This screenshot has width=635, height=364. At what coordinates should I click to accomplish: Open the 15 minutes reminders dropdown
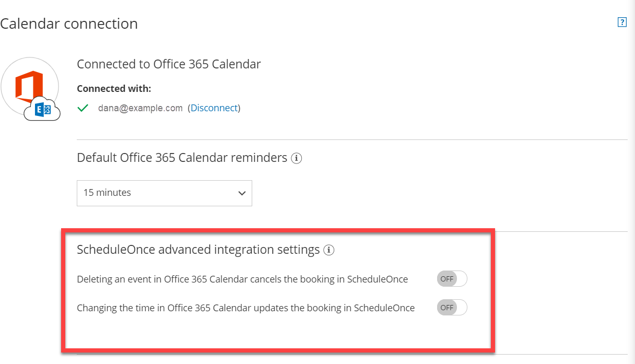click(164, 193)
